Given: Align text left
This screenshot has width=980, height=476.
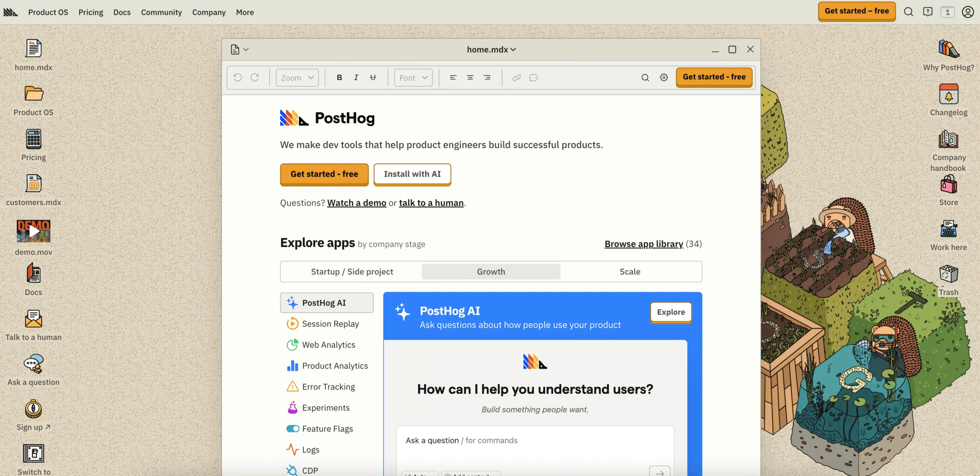Looking at the screenshot, I should (x=453, y=78).
